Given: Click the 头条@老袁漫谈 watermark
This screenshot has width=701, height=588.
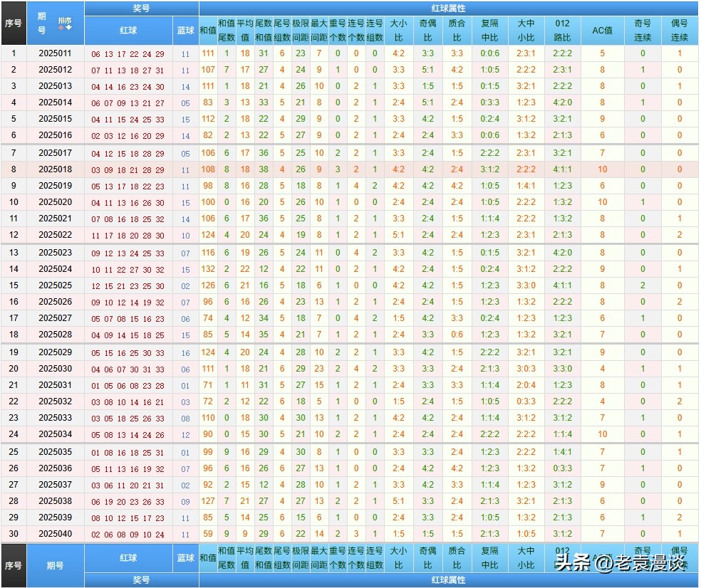Looking at the screenshot, I should pos(620,565).
